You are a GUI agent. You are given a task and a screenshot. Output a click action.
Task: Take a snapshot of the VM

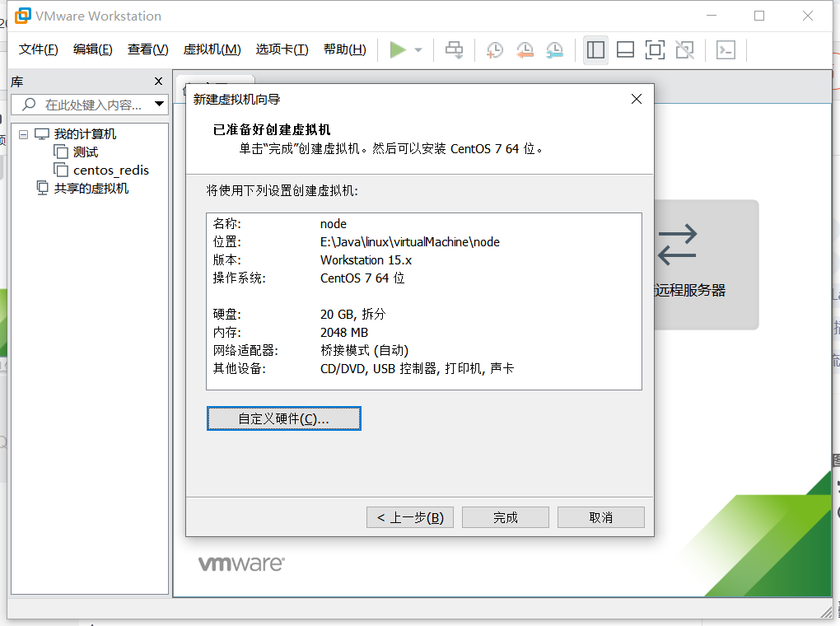point(495,50)
